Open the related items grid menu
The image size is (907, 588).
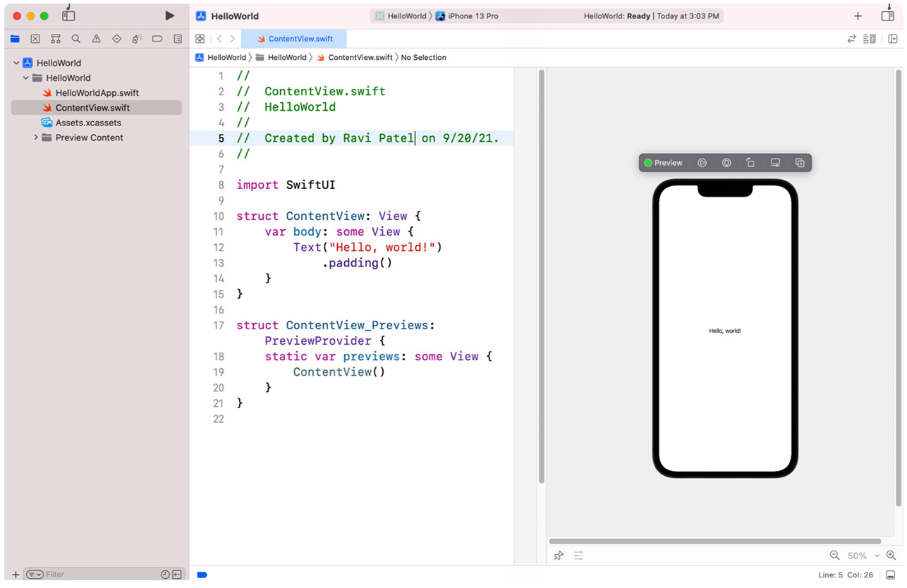click(200, 39)
